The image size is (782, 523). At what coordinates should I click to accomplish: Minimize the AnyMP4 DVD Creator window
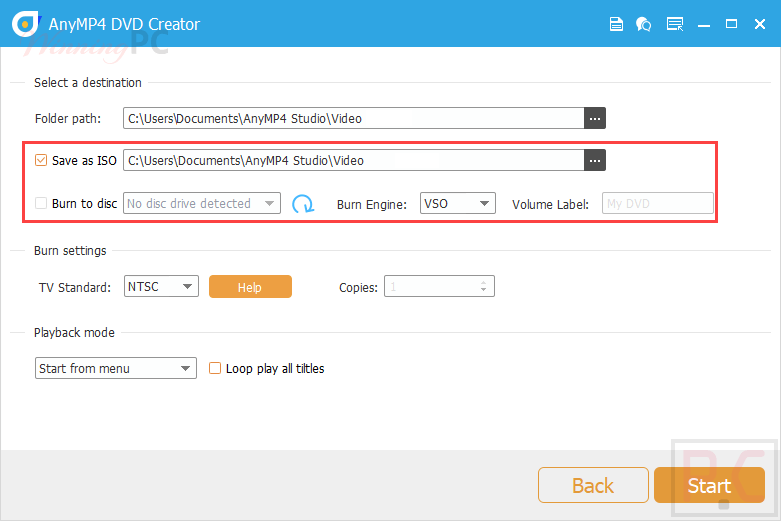[x=704, y=25]
